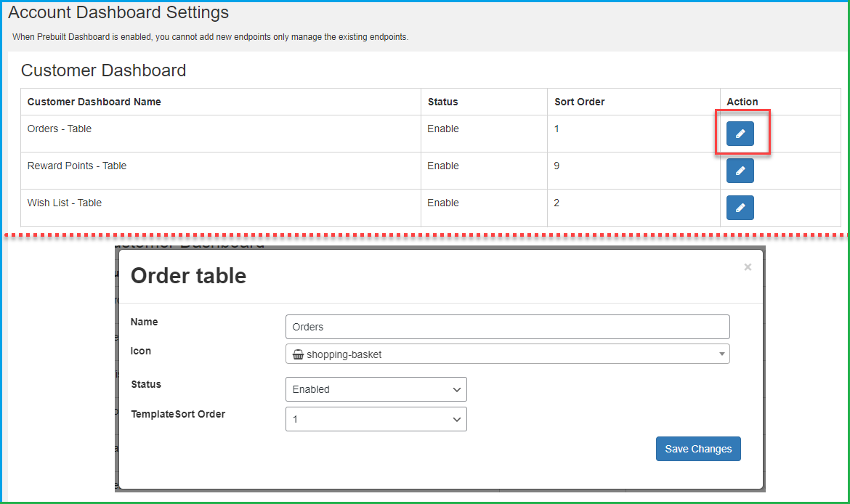Open the Icon dropdown arrow
The height and width of the screenshot is (504, 850).
[721, 354]
